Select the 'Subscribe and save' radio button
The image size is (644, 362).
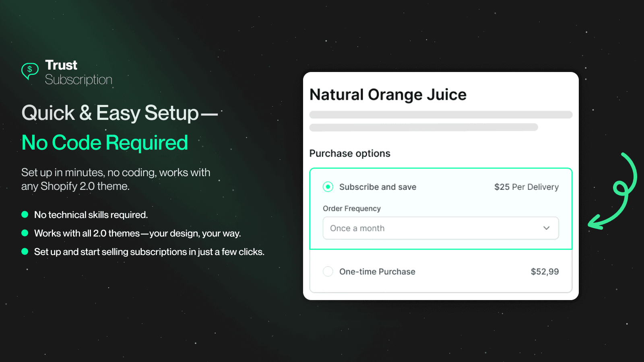(x=328, y=187)
